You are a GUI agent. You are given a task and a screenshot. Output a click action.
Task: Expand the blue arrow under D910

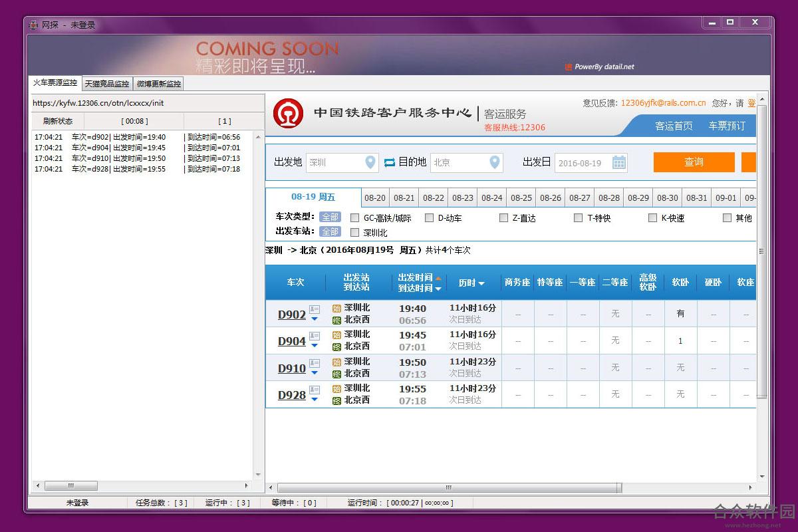click(315, 372)
